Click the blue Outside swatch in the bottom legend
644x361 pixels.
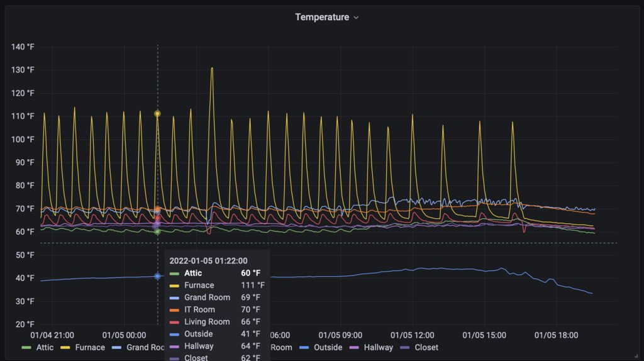[304, 347]
